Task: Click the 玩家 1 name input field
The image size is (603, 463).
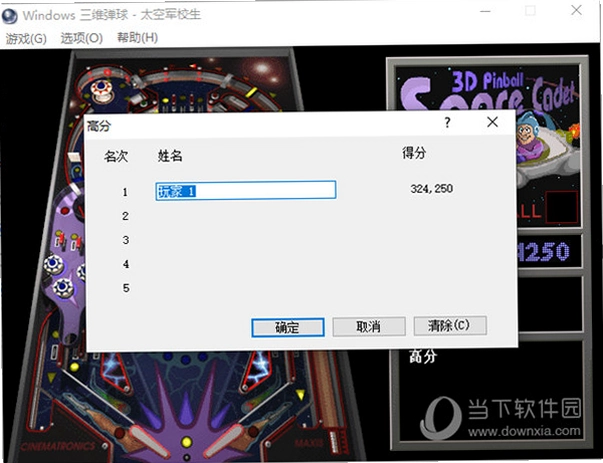Action: (x=246, y=190)
